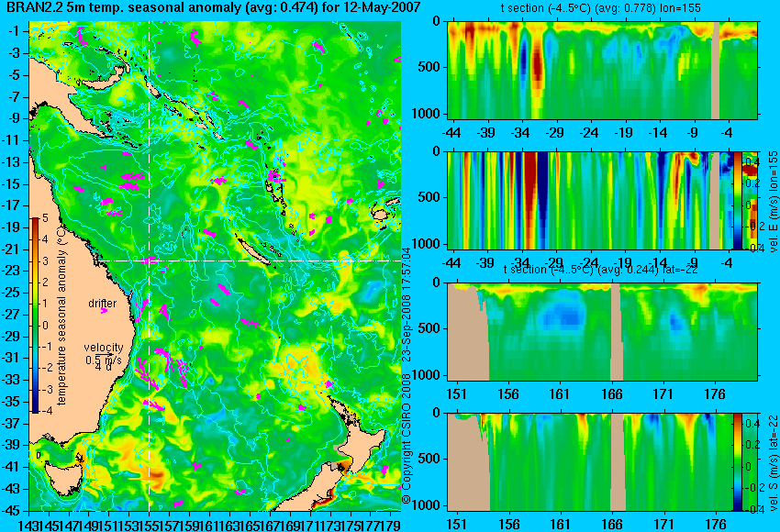Screen dimensions: 780x532
Task: Click the '5' label on temperature color bar
Action: click(45, 218)
